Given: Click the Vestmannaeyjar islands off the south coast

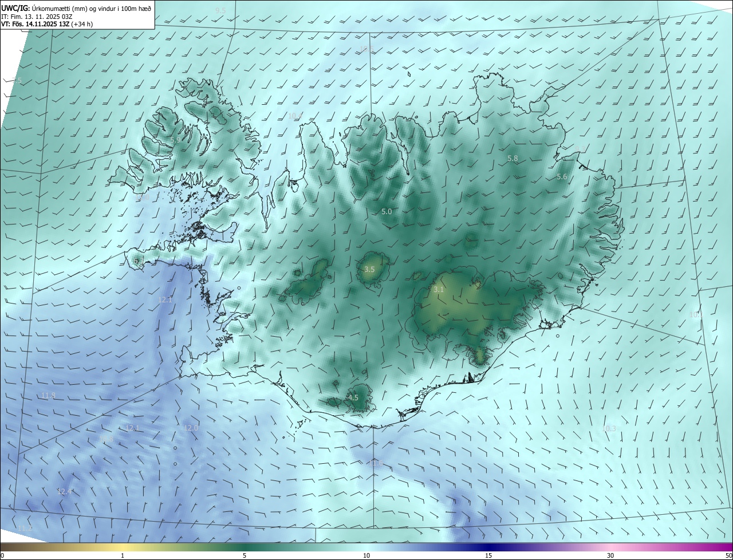Looking at the screenshot, I should point(298,425).
